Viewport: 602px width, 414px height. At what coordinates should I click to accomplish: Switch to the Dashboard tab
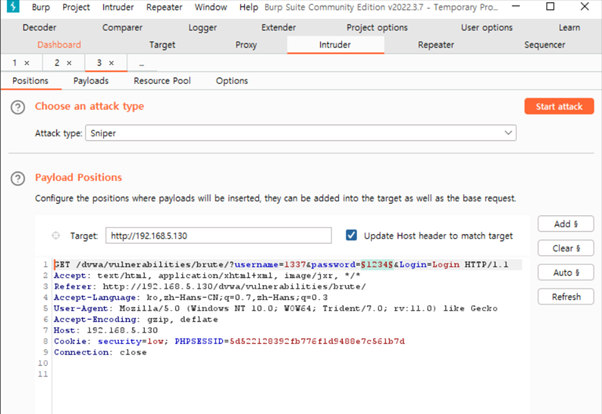coord(59,45)
